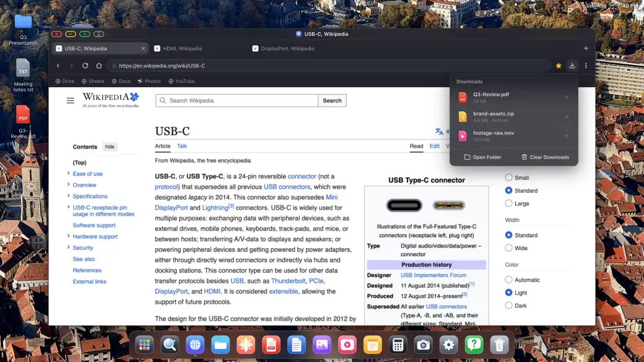Select Standard text size
This screenshot has width=644, height=362.
(x=508, y=191)
